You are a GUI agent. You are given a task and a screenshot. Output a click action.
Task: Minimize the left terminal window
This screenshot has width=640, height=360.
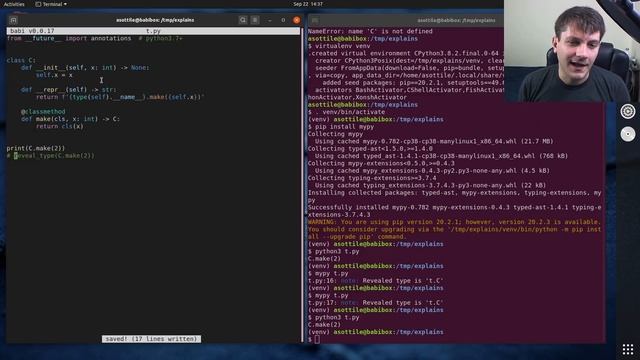point(270,20)
